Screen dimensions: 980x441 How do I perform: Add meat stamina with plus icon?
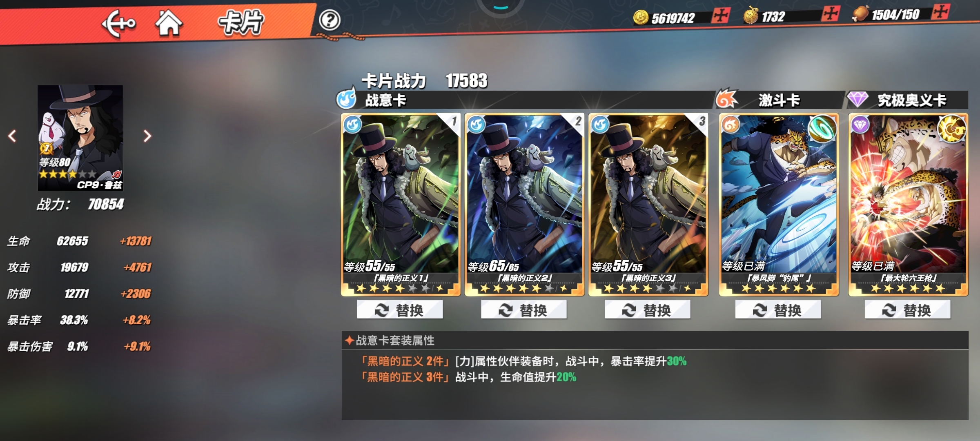[940, 12]
